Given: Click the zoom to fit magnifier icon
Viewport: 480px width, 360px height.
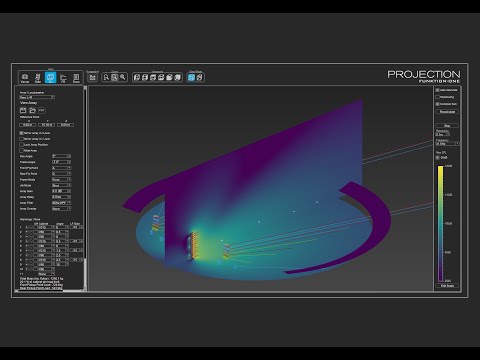Looking at the screenshot, I should [x=115, y=77].
